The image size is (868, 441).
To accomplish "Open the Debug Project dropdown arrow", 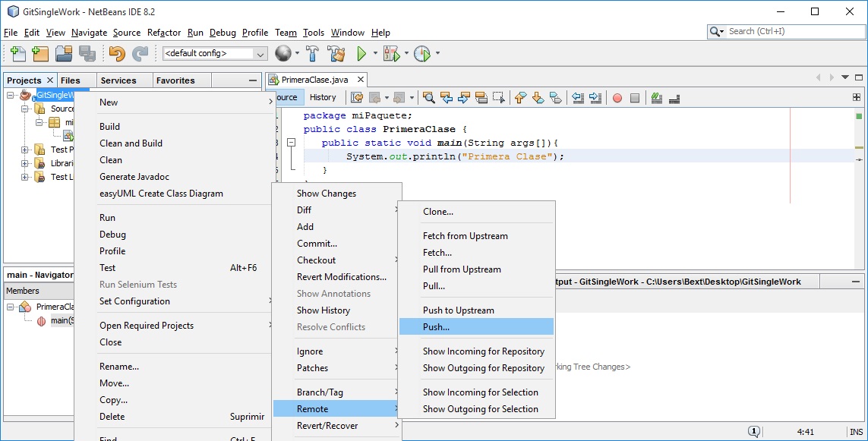I will tap(406, 53).
